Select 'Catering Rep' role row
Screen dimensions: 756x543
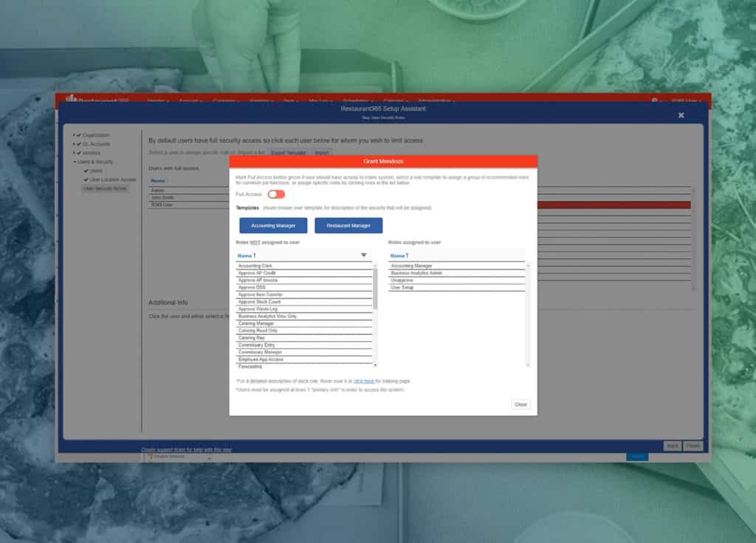(x=303, y=338)
